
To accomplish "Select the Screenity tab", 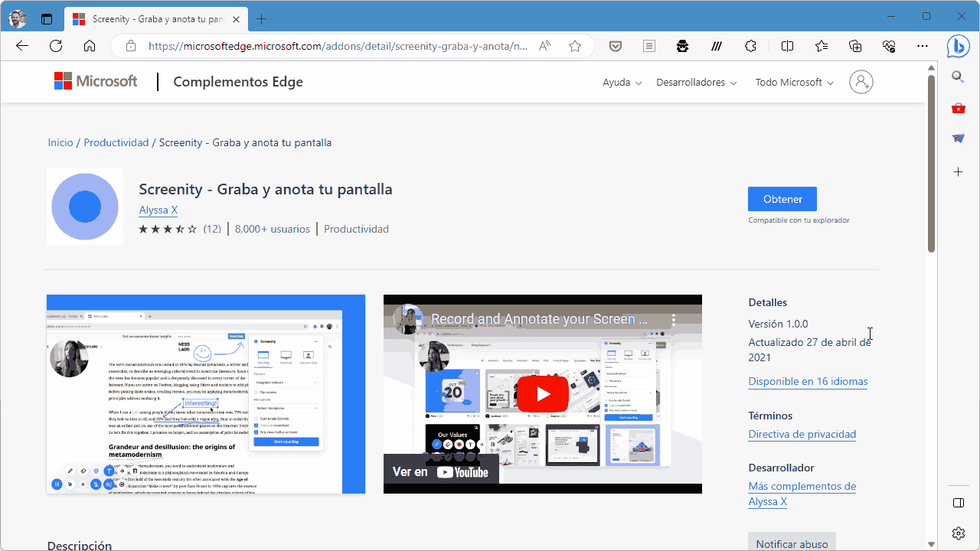I will (x=156, y=18).
